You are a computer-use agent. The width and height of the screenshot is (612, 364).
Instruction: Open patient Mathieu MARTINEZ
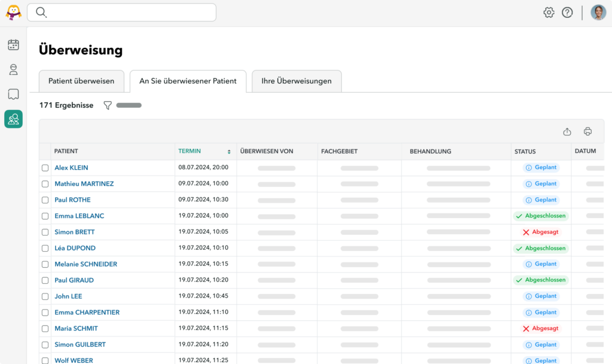(84, 184)
